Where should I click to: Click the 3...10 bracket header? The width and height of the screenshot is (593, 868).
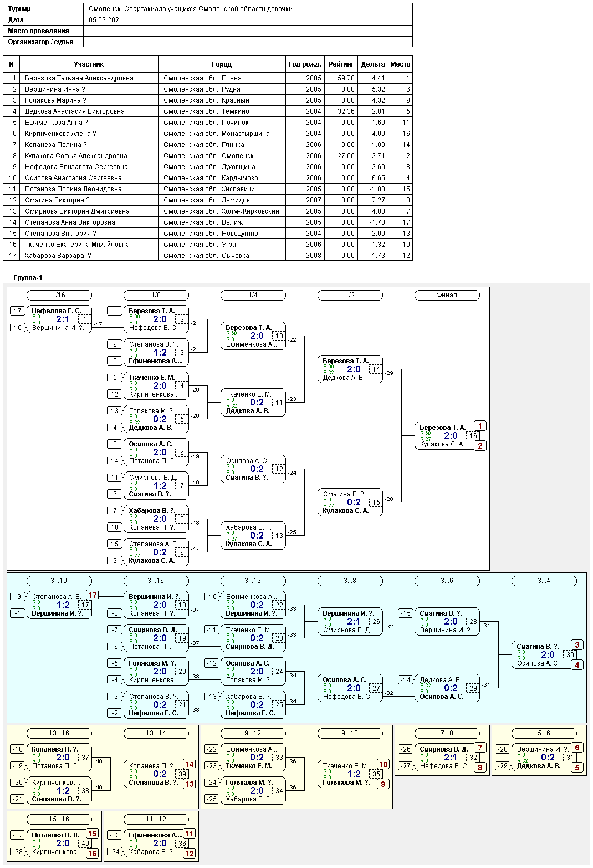[59, 581]
